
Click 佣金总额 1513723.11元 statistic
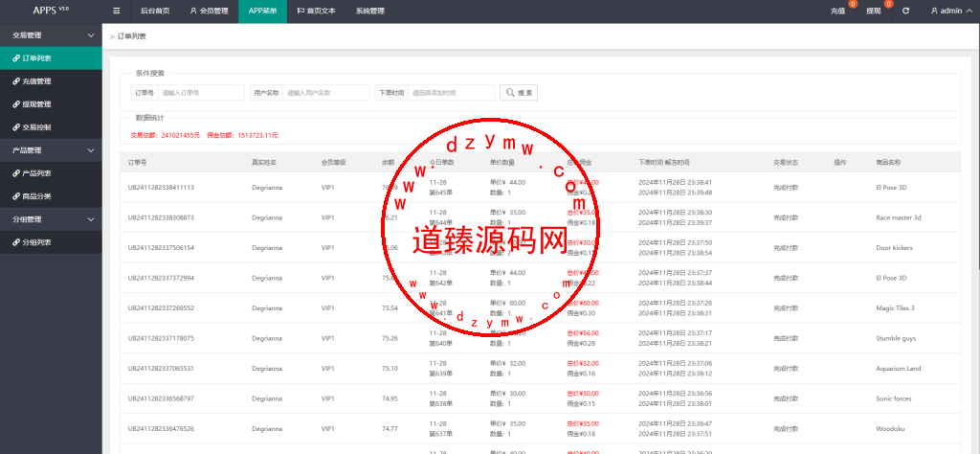pos(242,135)
